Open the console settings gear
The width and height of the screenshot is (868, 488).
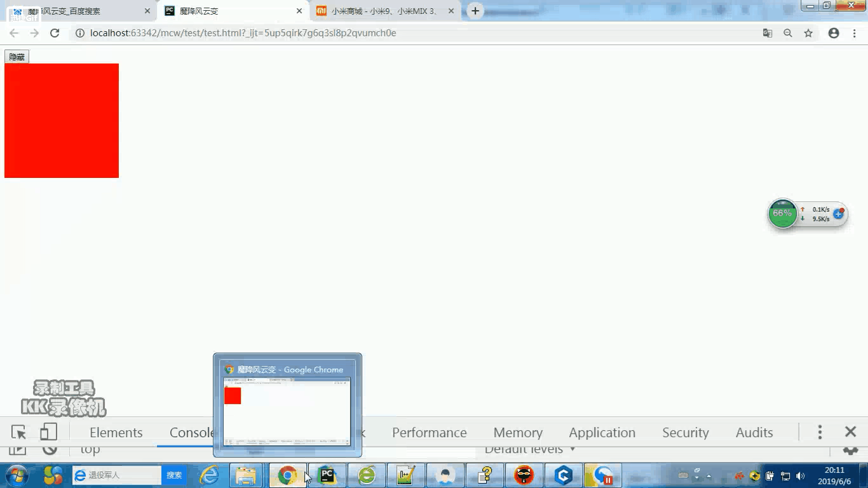coord(850,450)
